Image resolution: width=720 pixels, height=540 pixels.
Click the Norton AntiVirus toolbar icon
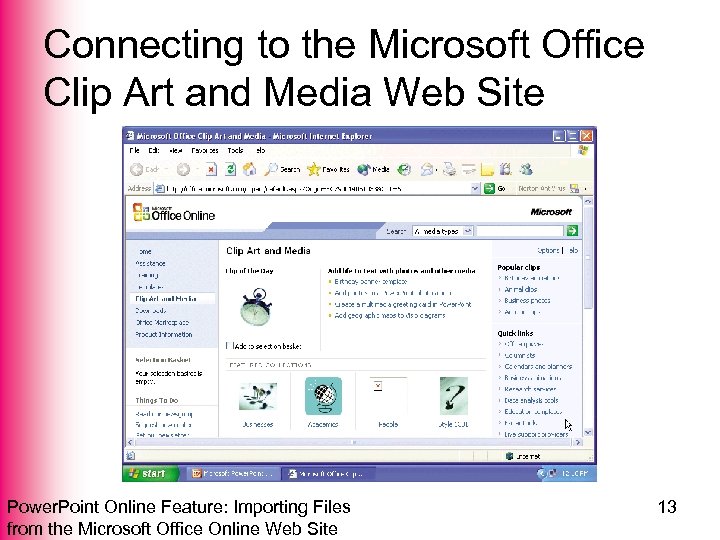tap(574, 188)
